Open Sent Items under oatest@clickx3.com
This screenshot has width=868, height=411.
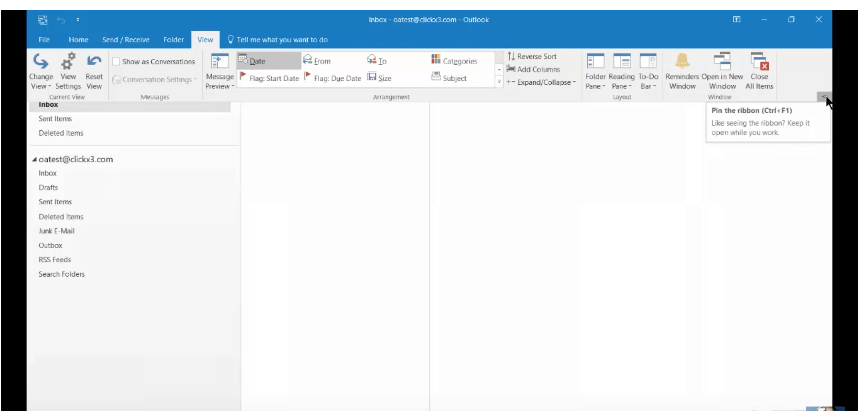pyautogui.click(x=55, y=202)
